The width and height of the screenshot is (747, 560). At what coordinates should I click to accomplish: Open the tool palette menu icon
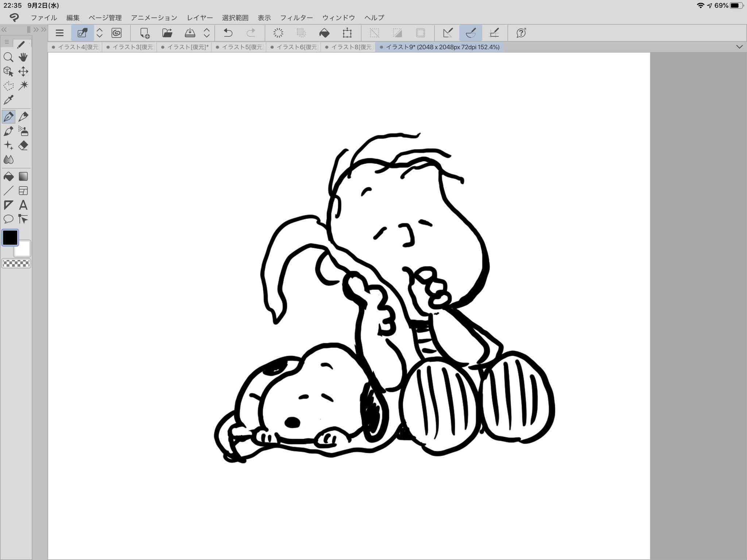(x=7, y=43)
